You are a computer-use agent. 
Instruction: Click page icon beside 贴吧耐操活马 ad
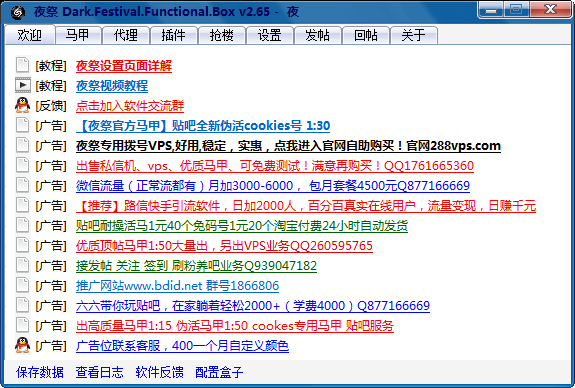22,225
